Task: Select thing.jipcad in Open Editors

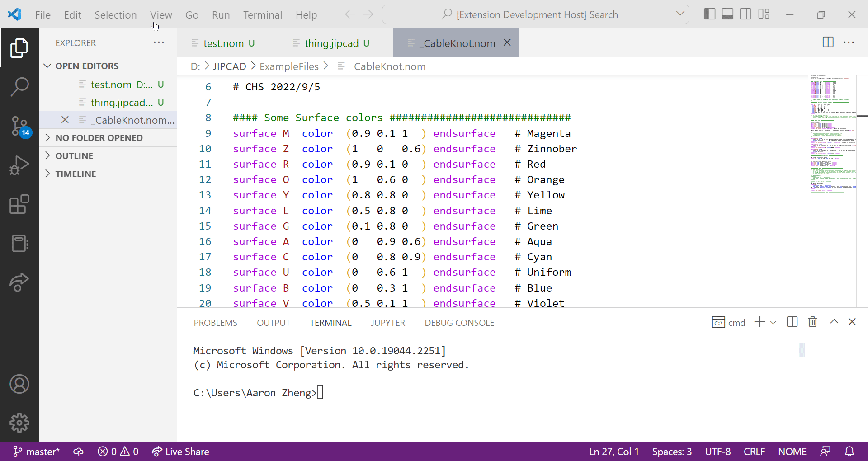Action: [x=108, y=103]
